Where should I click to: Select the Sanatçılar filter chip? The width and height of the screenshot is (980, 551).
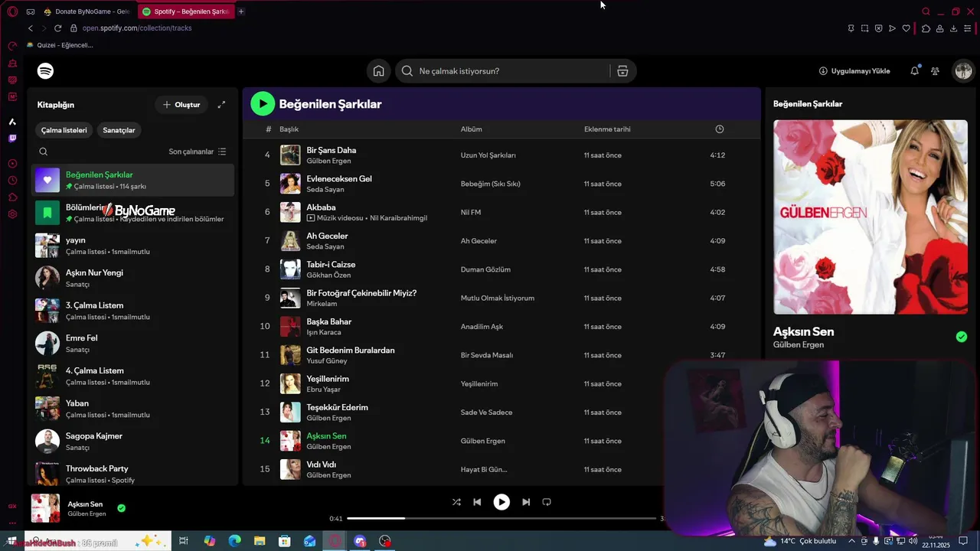point(119,130)
